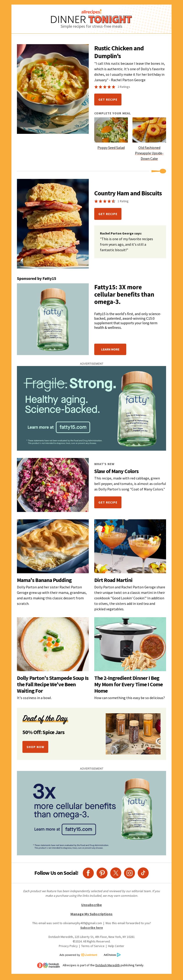This screenshot has height=980, width=183.
Task: Get recipe for Country Ham and Biscuits
Action: click(108, 214)
